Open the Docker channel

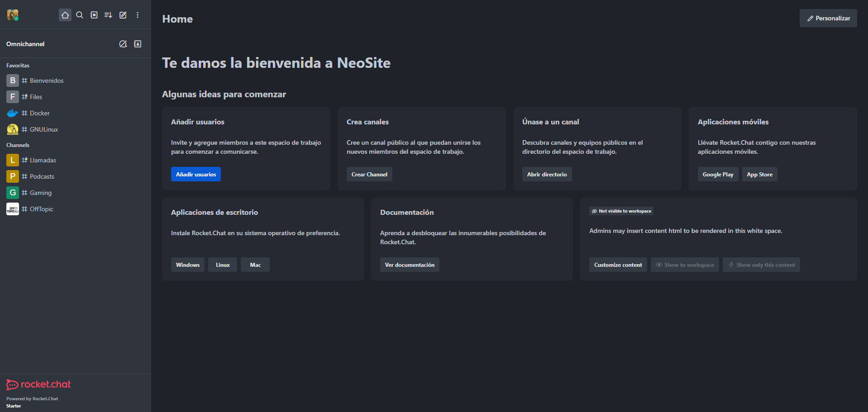(40, 113)
